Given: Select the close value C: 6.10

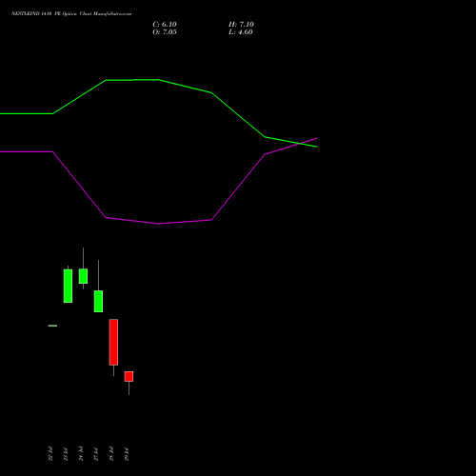Looking at the screenshot, I should pyautogui.click(x=165, y=25).
